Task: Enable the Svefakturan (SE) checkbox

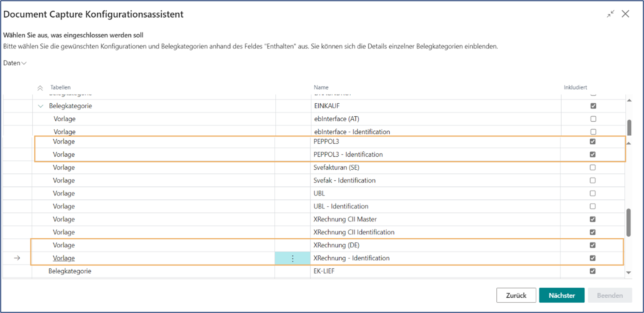Action: pos(592,168)
